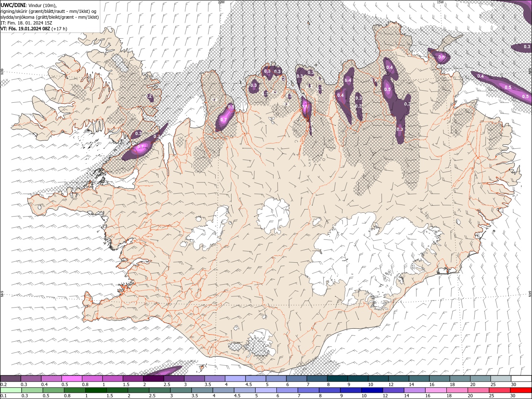Click the darkest purple 2 snow scale swatch
This screenshot has height=399, width=532.
pos(153,379)
